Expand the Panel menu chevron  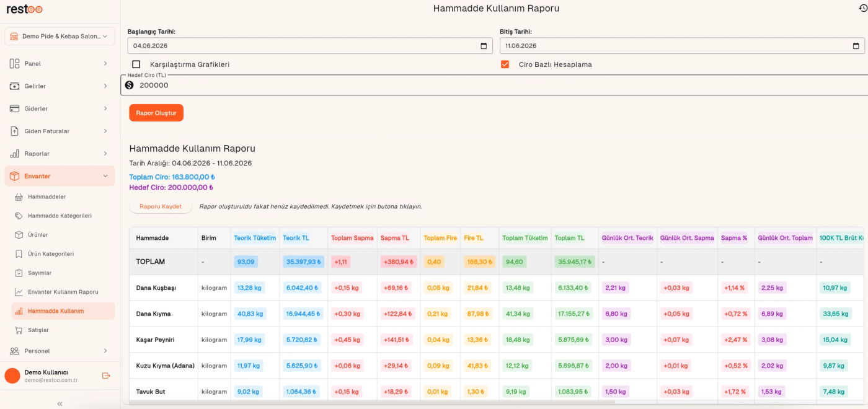pos(105,63)
